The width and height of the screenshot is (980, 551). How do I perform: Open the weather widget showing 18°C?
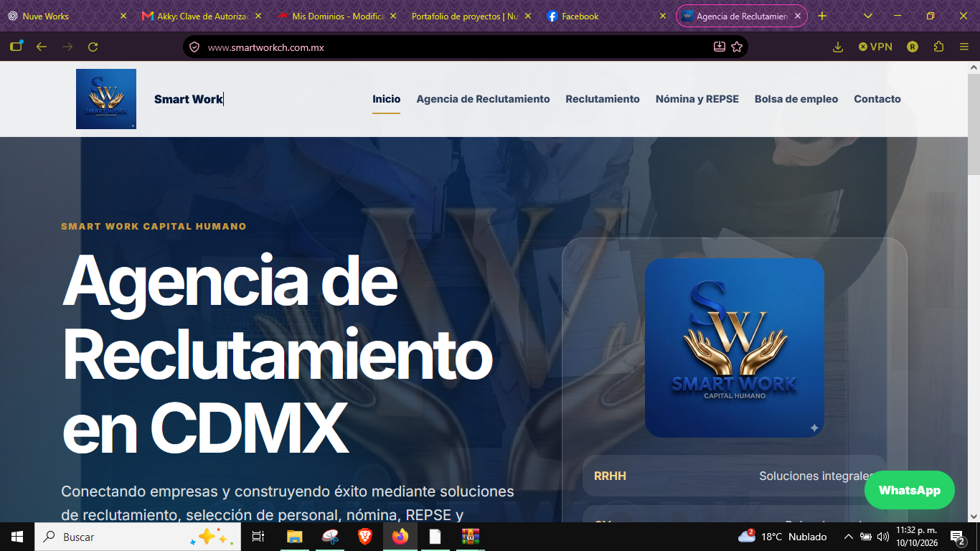tap(782, 537)
